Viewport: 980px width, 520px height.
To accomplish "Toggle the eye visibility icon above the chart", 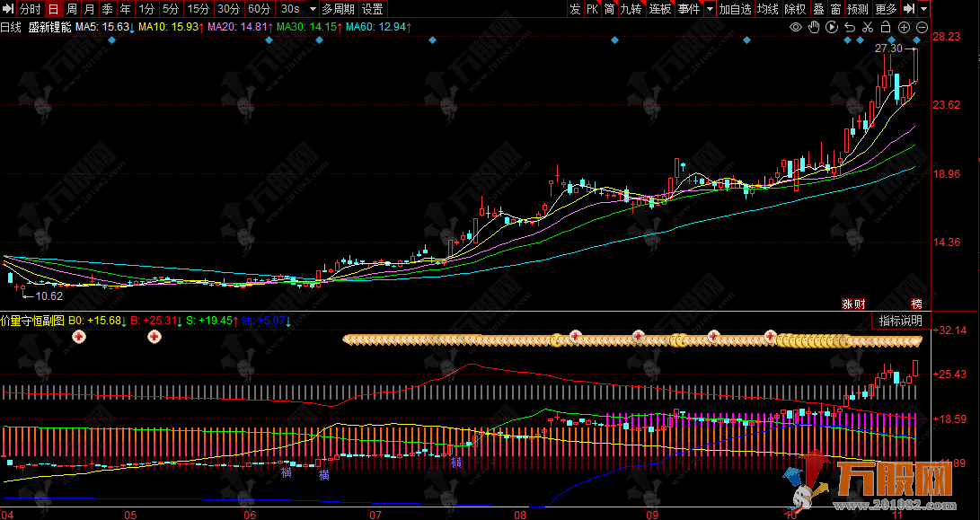I will [795, 28].
